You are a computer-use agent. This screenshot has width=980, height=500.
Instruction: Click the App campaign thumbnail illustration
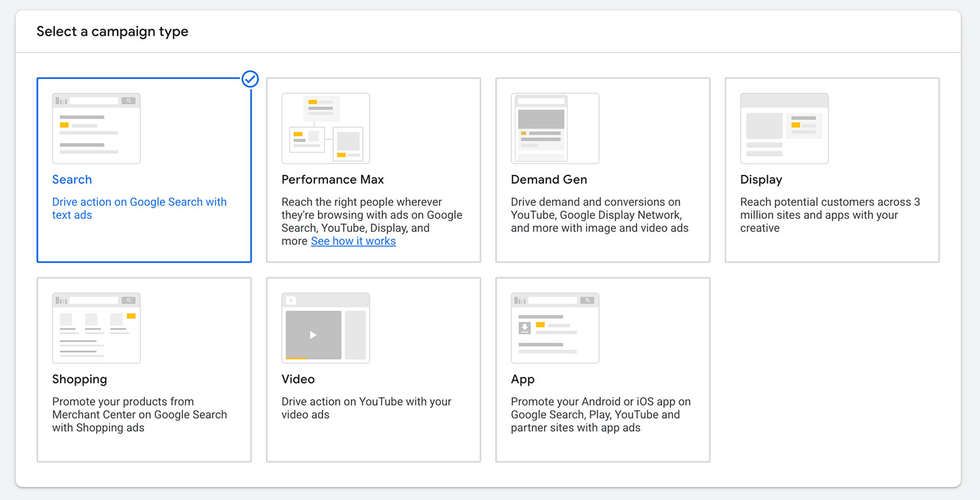[555, 328]
